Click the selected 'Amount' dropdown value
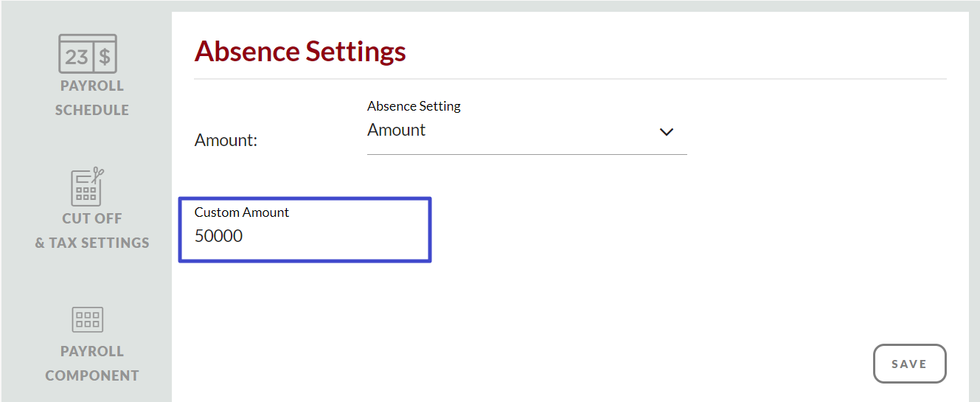Screen dimensions: 980x402 tap(397, 131)
